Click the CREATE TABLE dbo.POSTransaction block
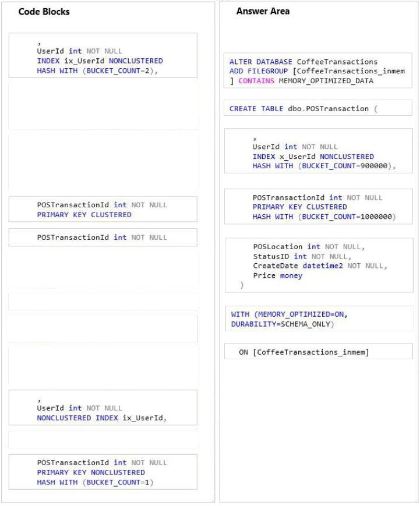 318,108
